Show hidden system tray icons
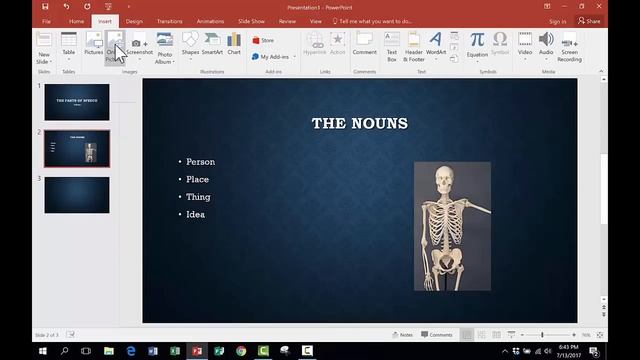The width and height of the screenshot is (640, 360). [505, 351]
